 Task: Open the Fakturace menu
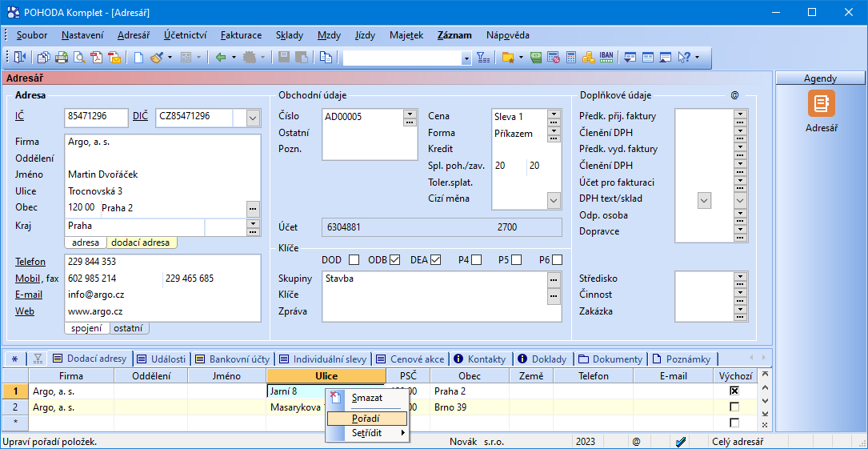pyautogui.click(x=242, y=35)
